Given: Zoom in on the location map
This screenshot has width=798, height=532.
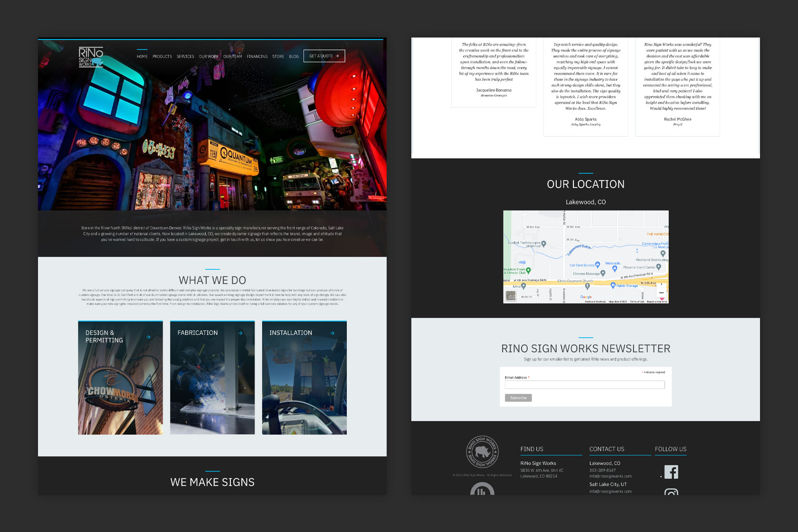Looking at the screenshot, I should coord(662,284).
